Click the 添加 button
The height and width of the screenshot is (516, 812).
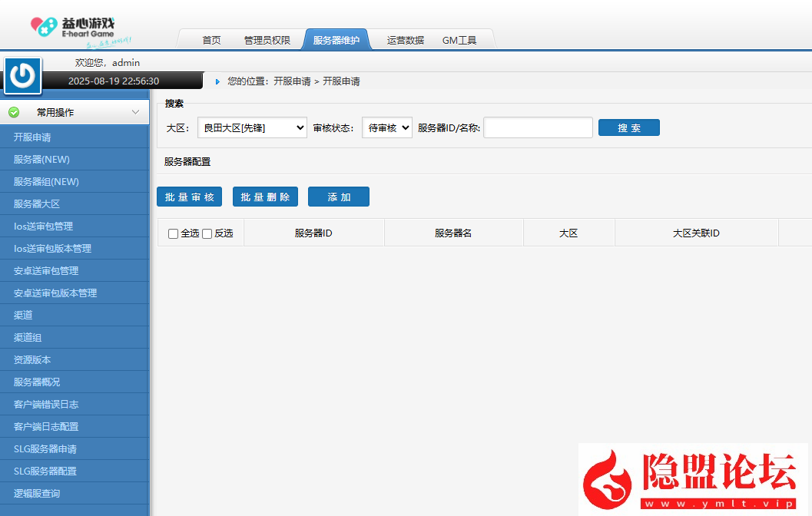click(338, 197)
